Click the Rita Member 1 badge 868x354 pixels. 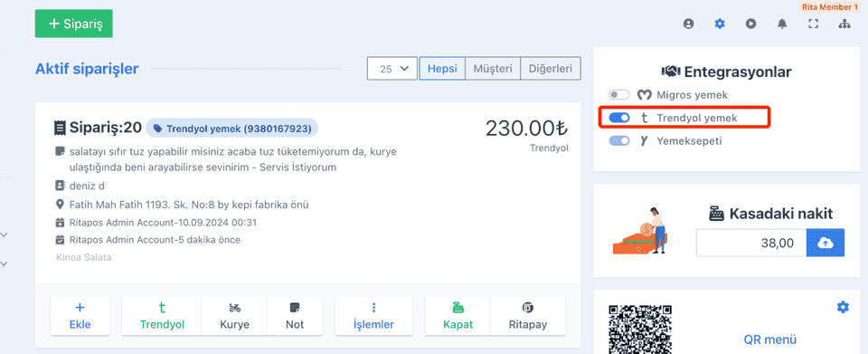(x=829, y=7)
